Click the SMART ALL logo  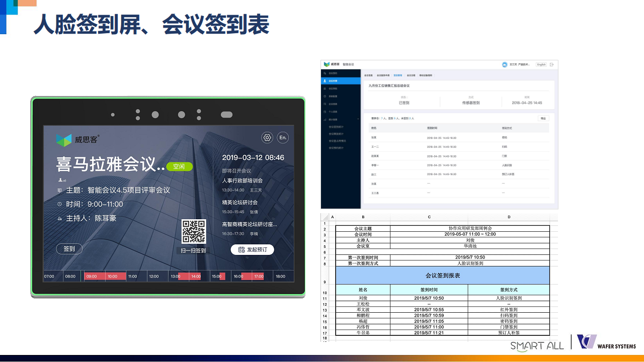537,345
